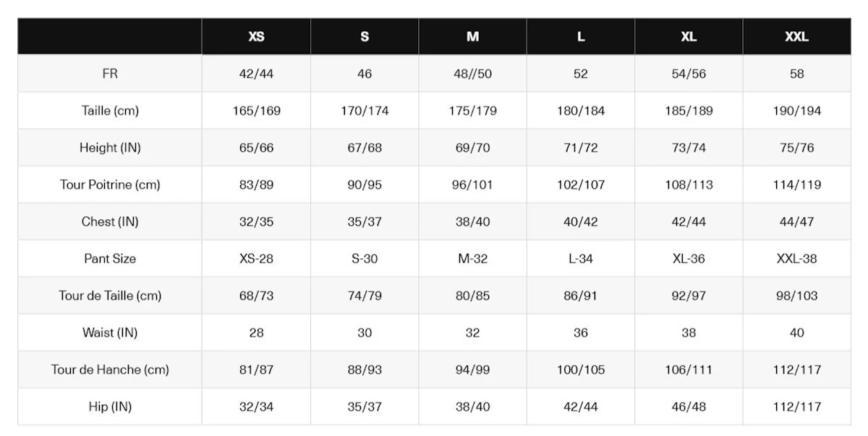Click the Height (IN) row label
Image resolution: width=868 pixels, height=436 pixels.
pyautogui.click(x=110, y=148)
